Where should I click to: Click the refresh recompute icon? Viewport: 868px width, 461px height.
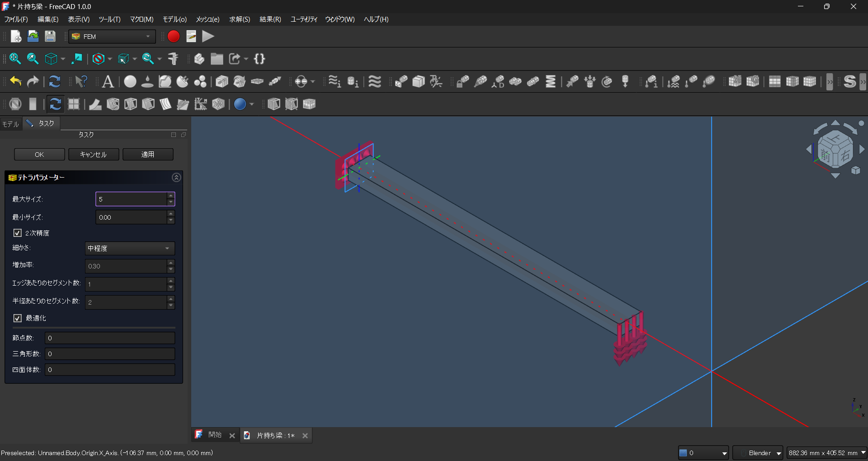pyautogui.click(x=55, y=81)
